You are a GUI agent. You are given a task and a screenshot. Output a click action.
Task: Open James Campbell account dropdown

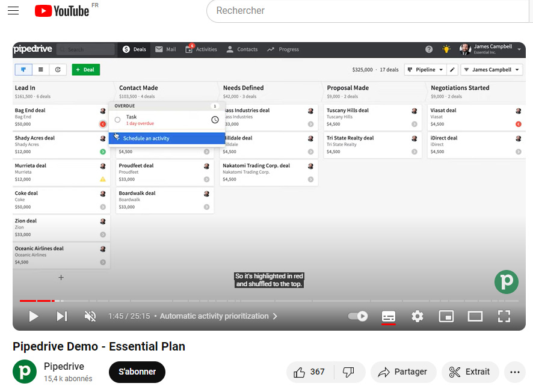(490, 49)
